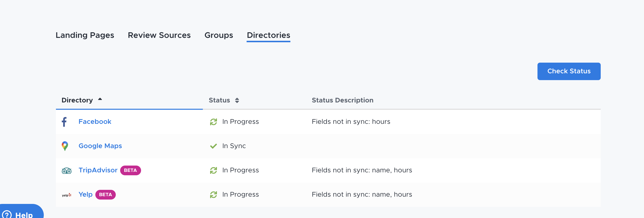Open the Google Maps directory link
Screen dimensions: 644x218
[x=100, y=146]
